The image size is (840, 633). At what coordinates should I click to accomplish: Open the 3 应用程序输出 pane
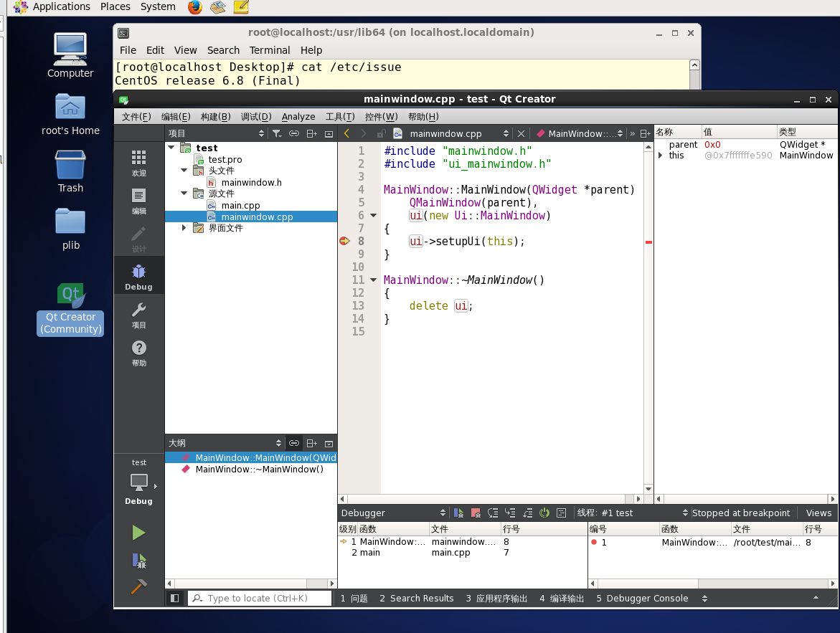point(496,598)
